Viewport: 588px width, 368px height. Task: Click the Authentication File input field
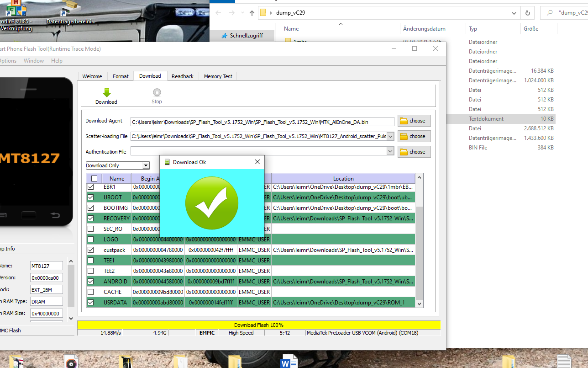pos(258,151)
